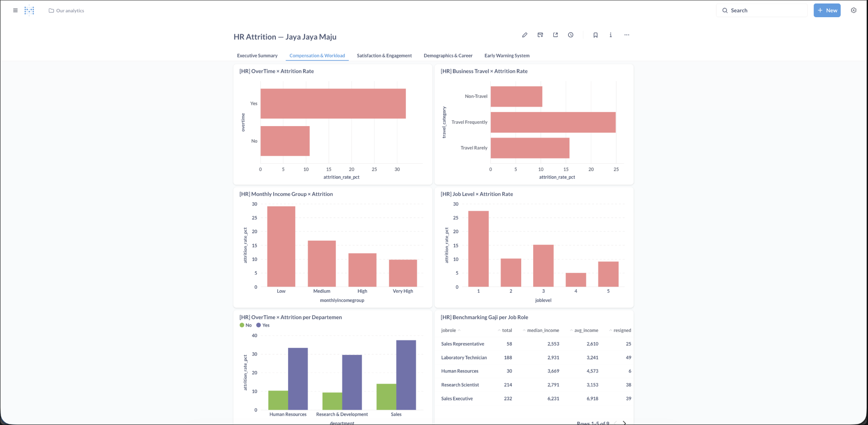
Task: Open Job Level × Attrition Rate title
Action: (x=477, y=194)
